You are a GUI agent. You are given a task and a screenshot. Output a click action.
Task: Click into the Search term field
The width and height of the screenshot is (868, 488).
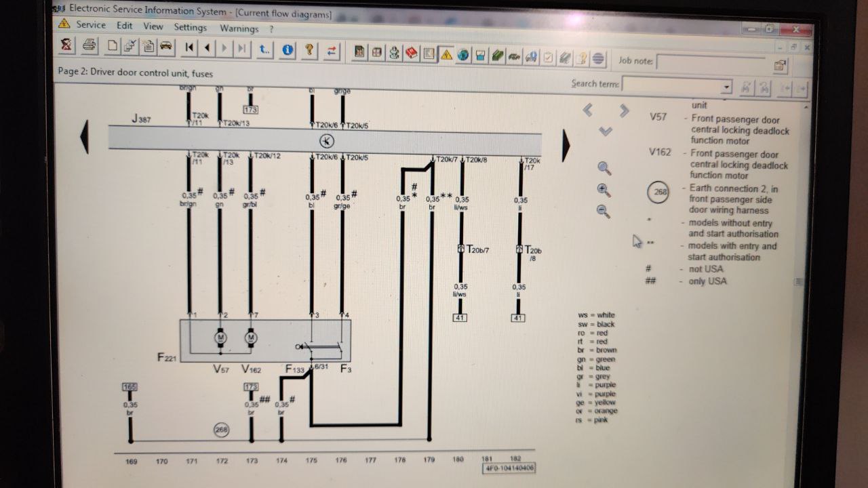click(x=671, y=86)
